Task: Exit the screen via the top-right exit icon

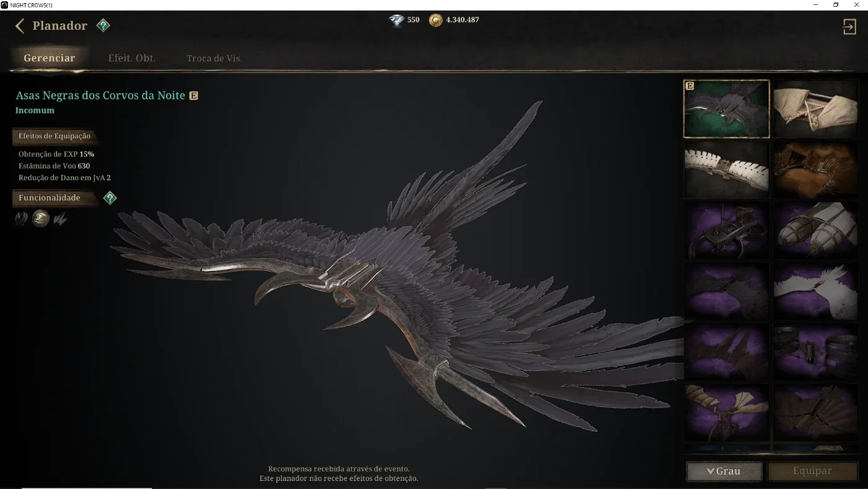Action: (x=849, y=26)
